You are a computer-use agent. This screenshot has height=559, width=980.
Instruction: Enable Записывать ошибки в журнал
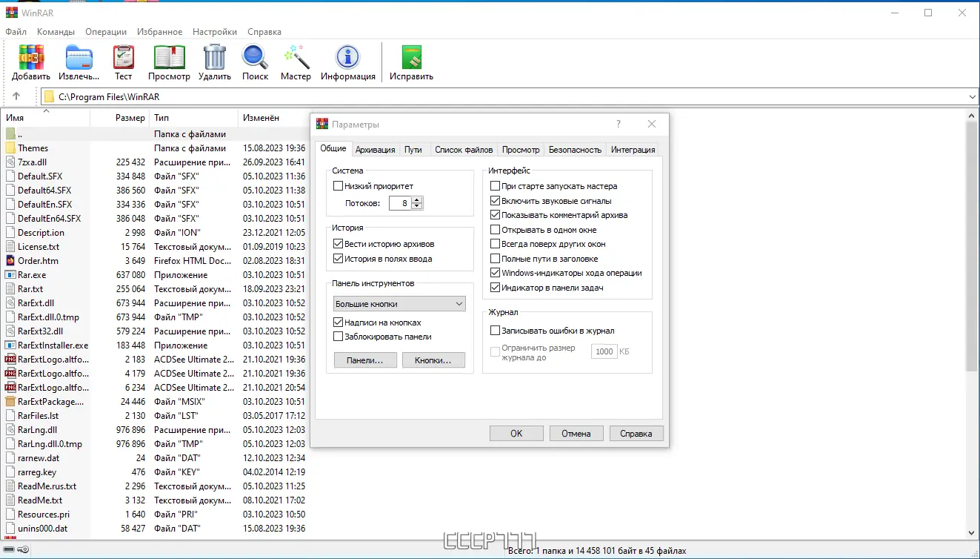click(x=496, y=331)
